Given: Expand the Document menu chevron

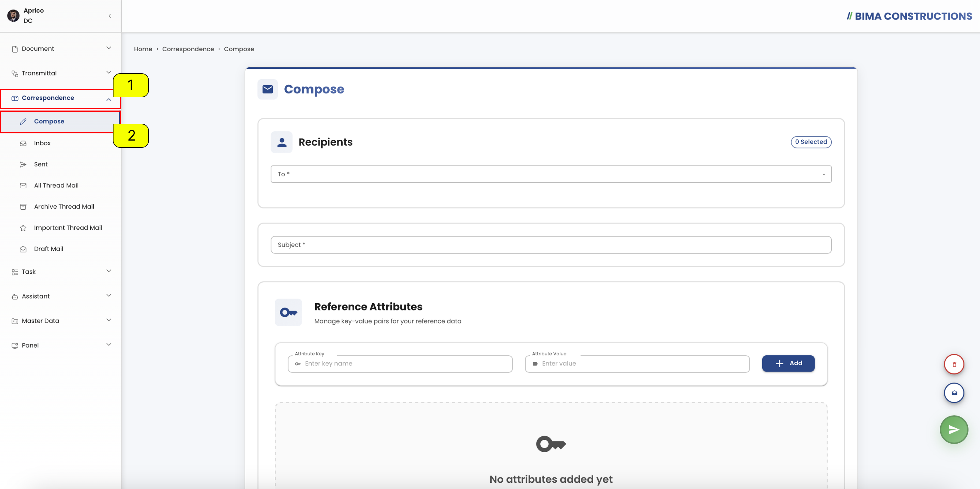Looking at the screenshot, I should click(109, 48).
